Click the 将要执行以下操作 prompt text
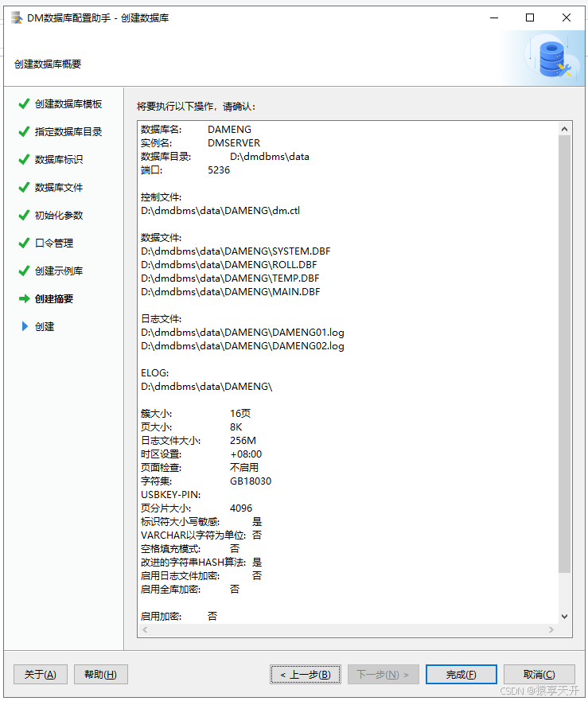Viewport: 588px width, 701px height. (x=197, y=107)
